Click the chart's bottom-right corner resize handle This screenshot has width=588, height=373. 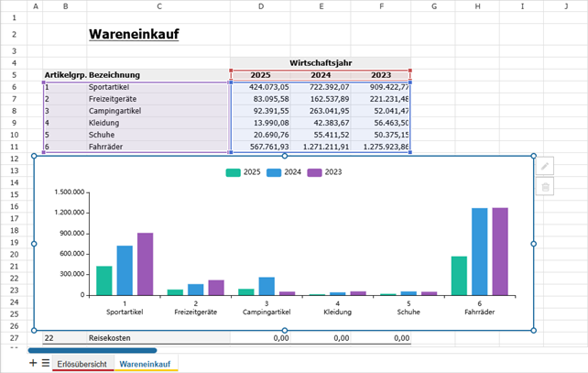(533, 331)
